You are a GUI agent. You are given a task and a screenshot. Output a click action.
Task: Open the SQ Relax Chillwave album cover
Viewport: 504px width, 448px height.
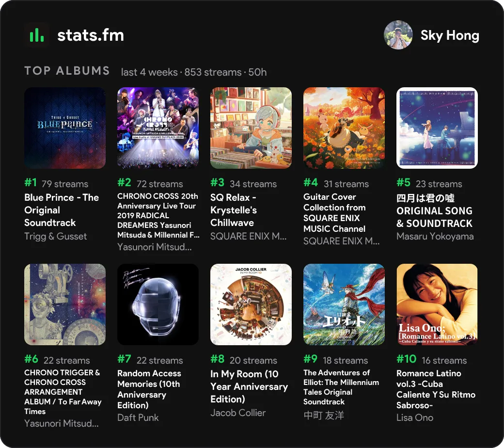click(251, 128)
